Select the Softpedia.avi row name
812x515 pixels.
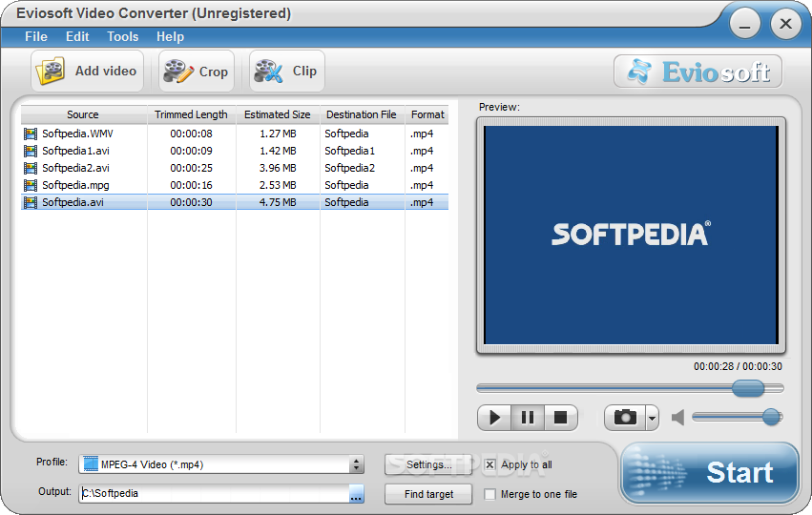point(73,202)
